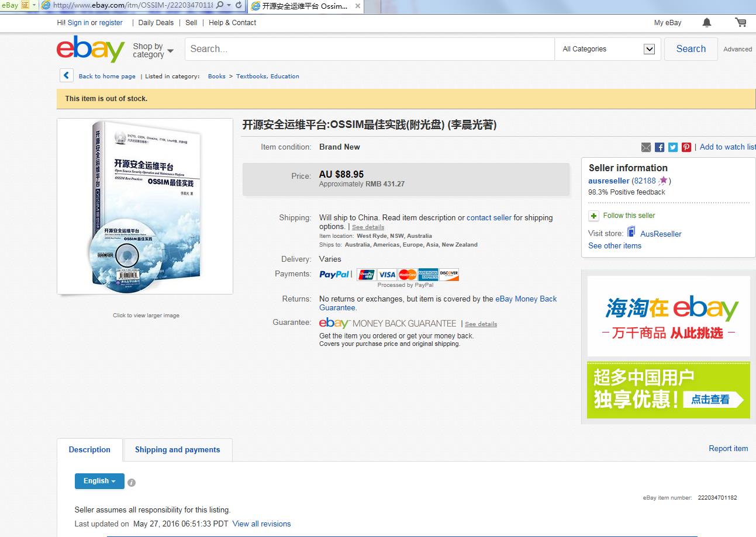This screenshot has height=537, width=756.
Task: Open the Books category breadcrumb
Action: pos(216,76)
